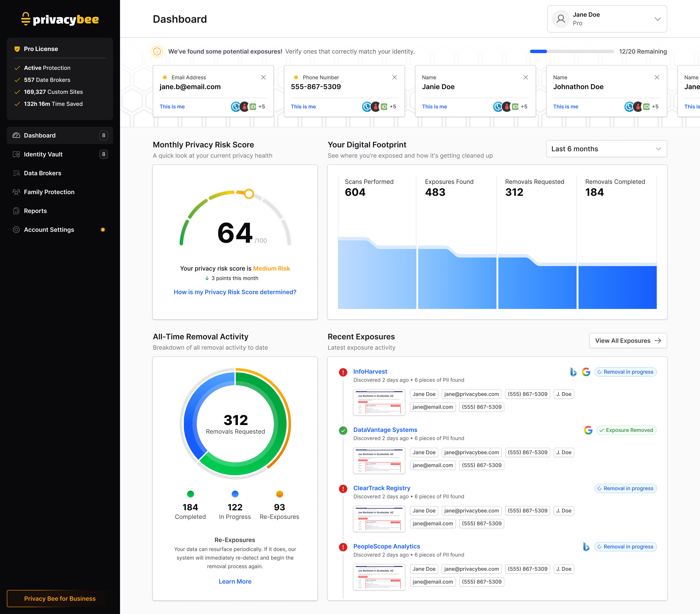Click the Family Protection people icon
Viewport: 700px width, 614px height.
click(x=16, y=192)
